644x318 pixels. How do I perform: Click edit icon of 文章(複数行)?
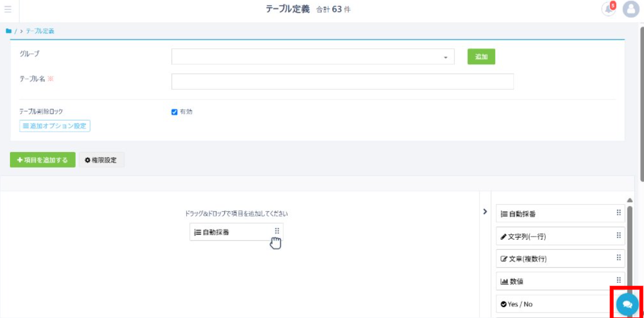(x=504, y=259)
